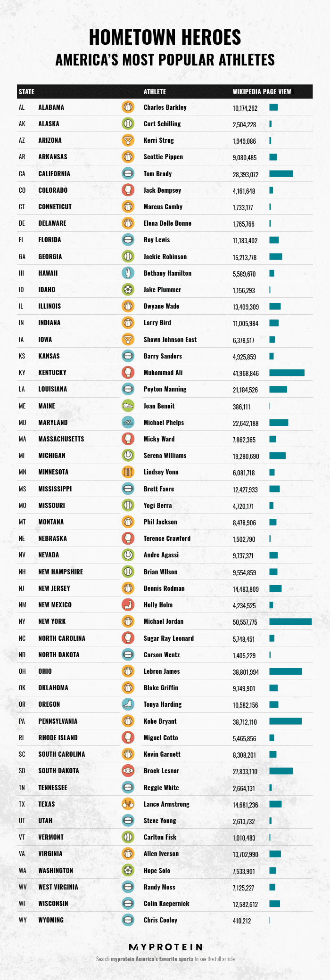Click the WIKIPEDIA PAGE VIEWS column header
Image resolution: width=330 pixels, height=980 pixels.
click(263, 91)
